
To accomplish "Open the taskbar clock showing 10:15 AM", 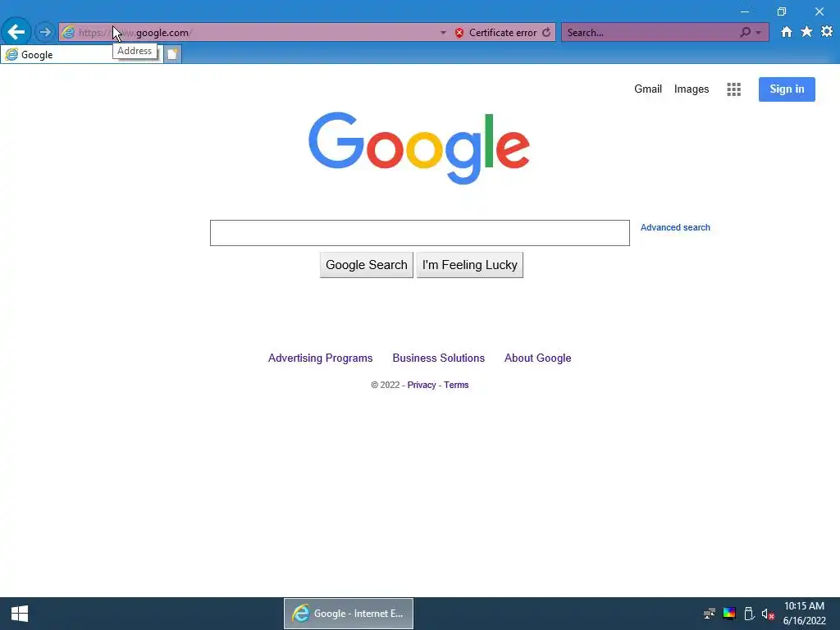I will pyautogui.click(x=804, y=614).
